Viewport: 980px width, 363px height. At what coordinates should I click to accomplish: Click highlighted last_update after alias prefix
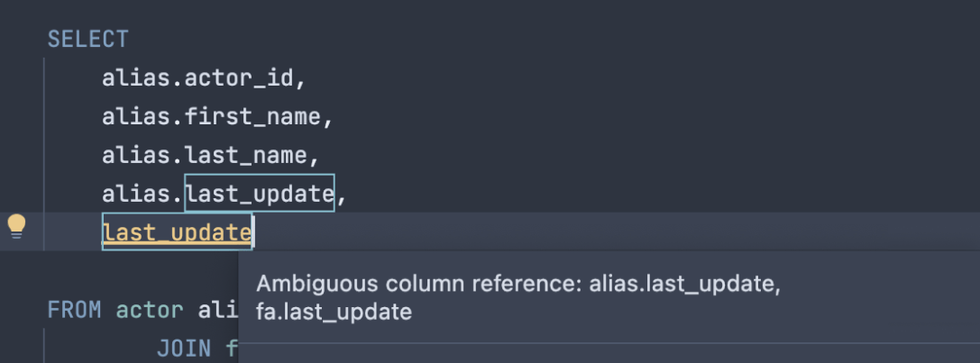[x=260, y=194]
